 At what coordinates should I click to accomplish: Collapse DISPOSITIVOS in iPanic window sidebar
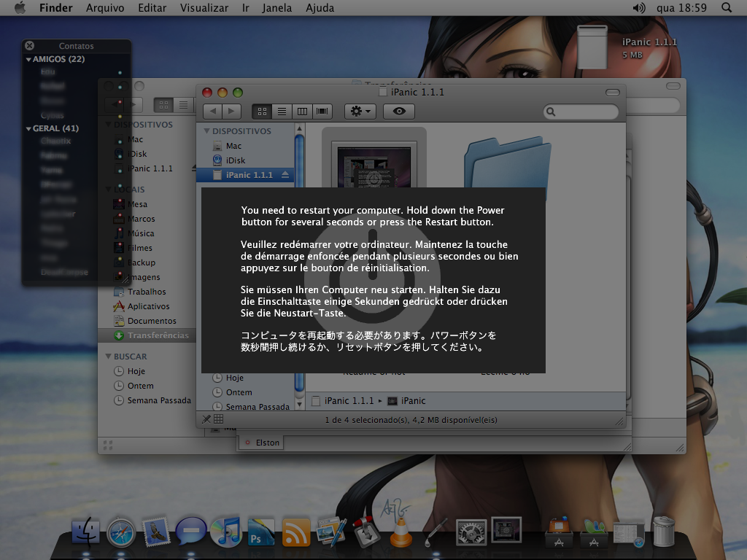tap(206, 131)
